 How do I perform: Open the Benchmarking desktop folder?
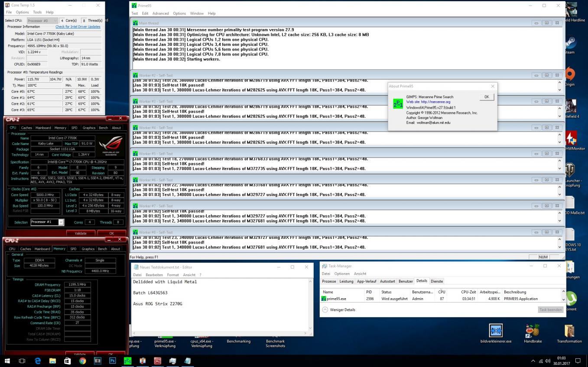tap(238, 341)
